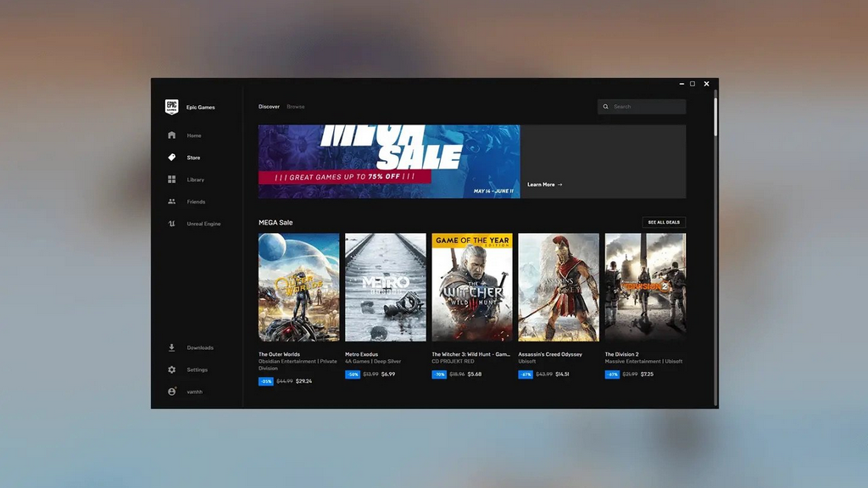
Task: Click the Downloads arrow icon
Action: tap(171, 347)
